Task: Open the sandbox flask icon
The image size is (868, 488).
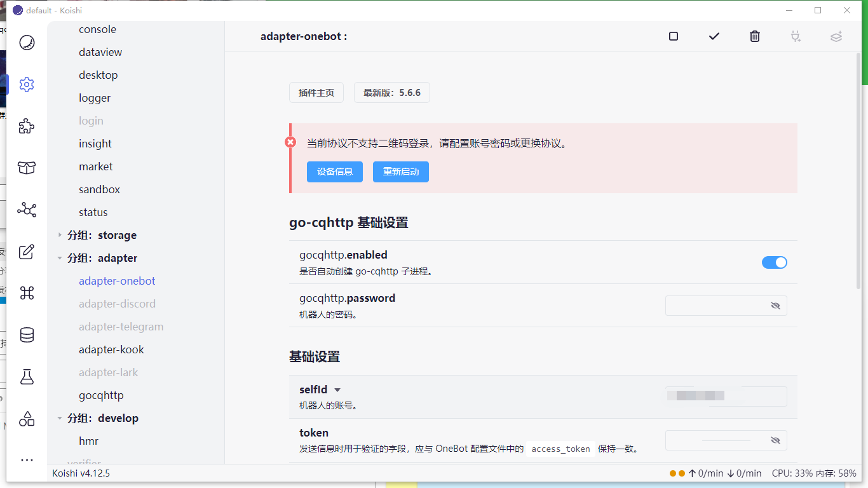Action: click(27, 377)
